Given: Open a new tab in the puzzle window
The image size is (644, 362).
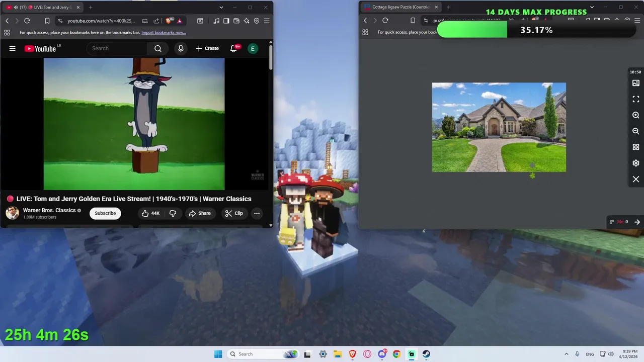Looking at the screenshot, I should coord(449,8).
